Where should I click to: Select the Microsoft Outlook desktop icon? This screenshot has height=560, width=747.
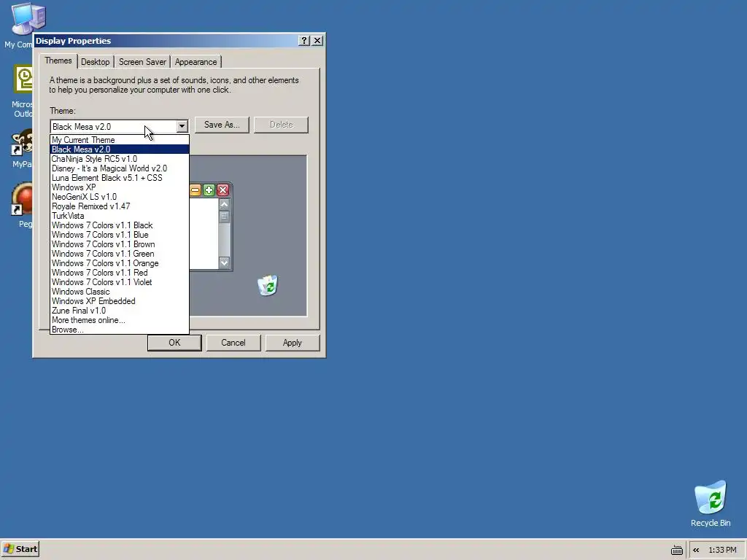coord(23,79)
